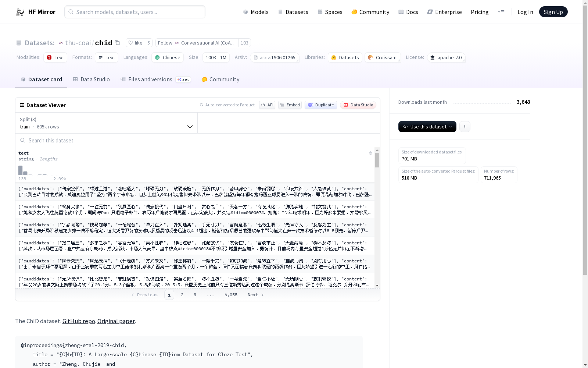588x368 pixels.
Task: Open the GitHub repo link
Action: (x=79, y=321)
